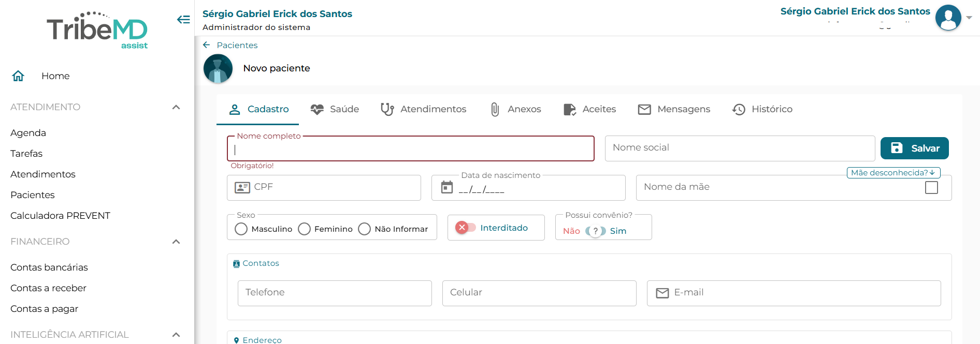Collapse the INTELIGÊNCIA ARTIFICIAL section
Screen dimensions: 980x344
176,335
